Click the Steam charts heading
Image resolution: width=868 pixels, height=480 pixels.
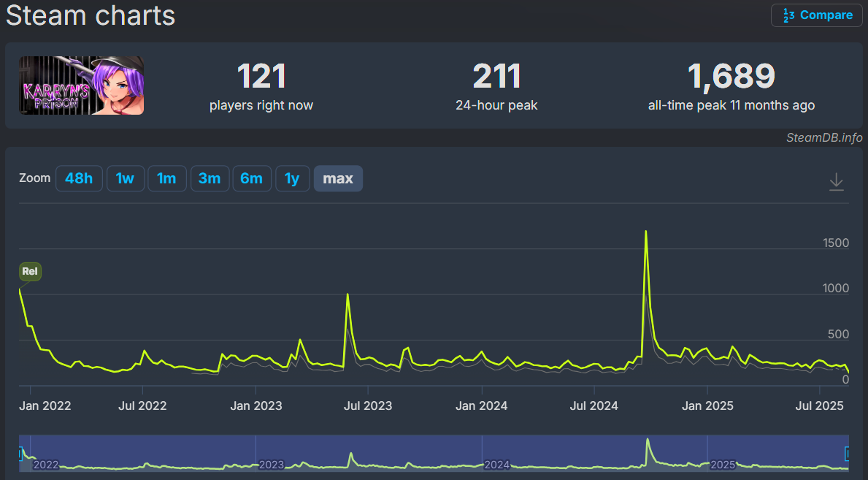tap(91, 15)
